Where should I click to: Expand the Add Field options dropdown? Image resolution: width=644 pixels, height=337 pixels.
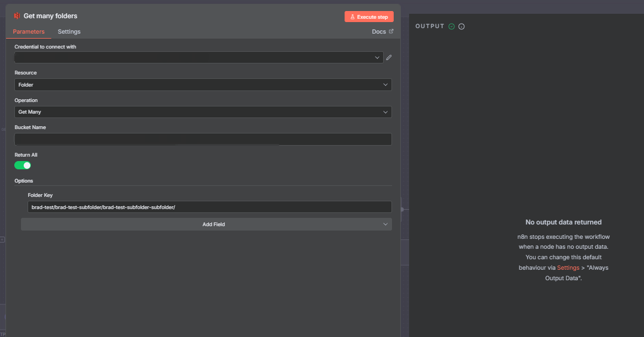point(206,224)
